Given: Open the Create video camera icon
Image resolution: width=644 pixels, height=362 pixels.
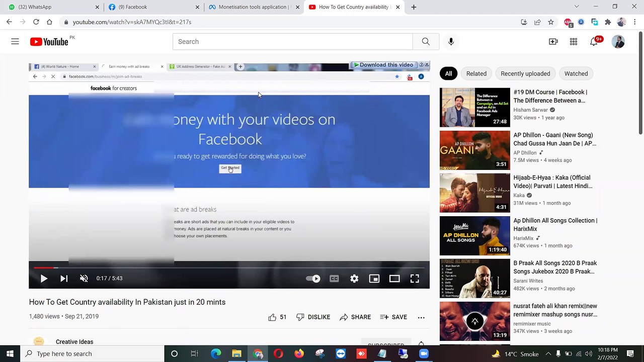Looking at the screenshot, I should tap(553, 42).
